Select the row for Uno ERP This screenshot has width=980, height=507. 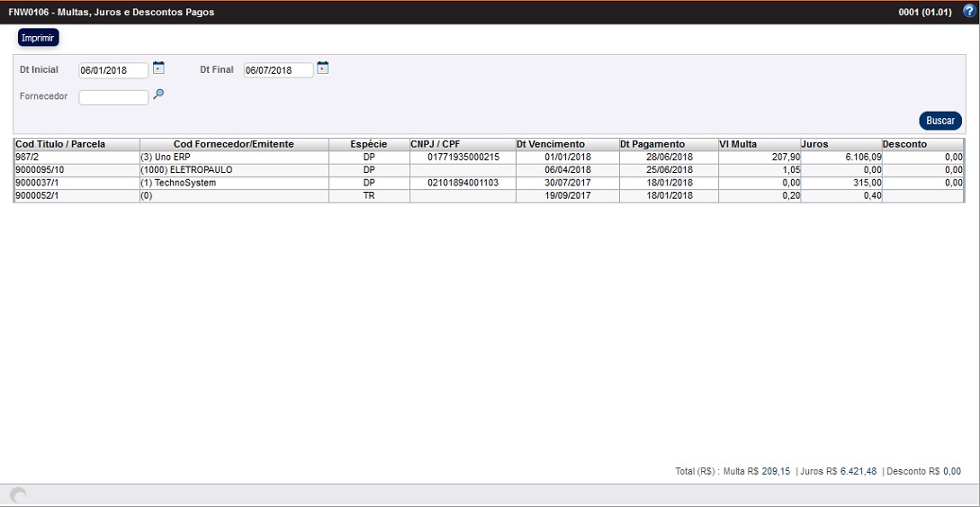pos(234,157)
